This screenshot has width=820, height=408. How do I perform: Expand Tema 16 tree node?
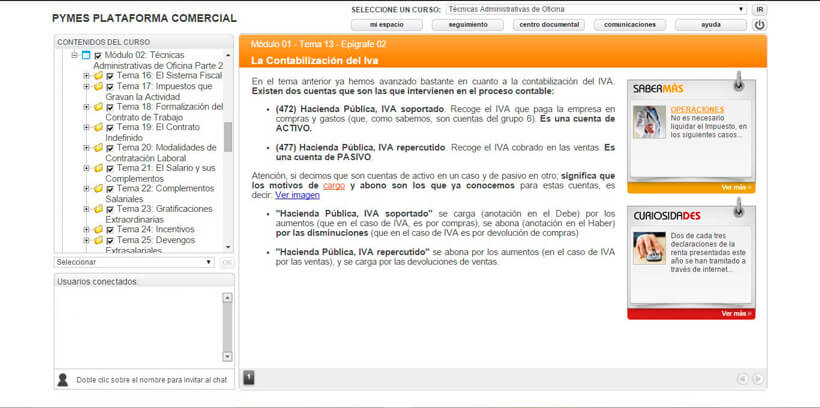pyautogui.click(x=86, y=76)
